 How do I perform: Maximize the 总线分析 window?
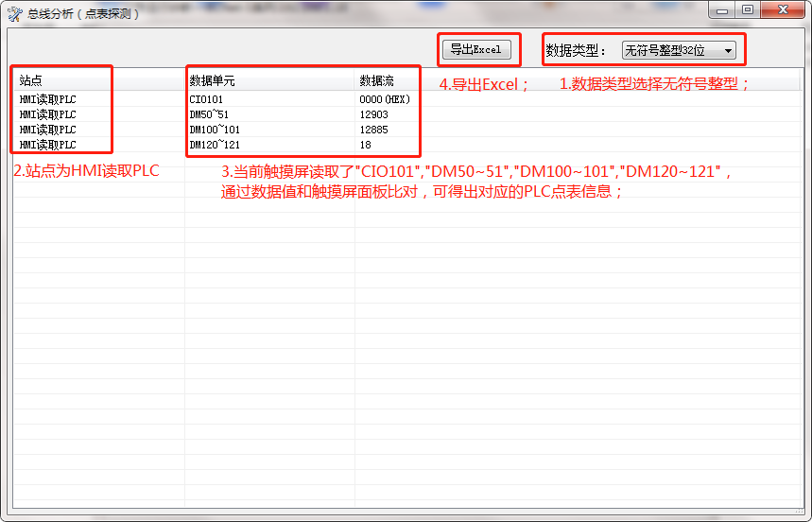[x=748, y=10]
